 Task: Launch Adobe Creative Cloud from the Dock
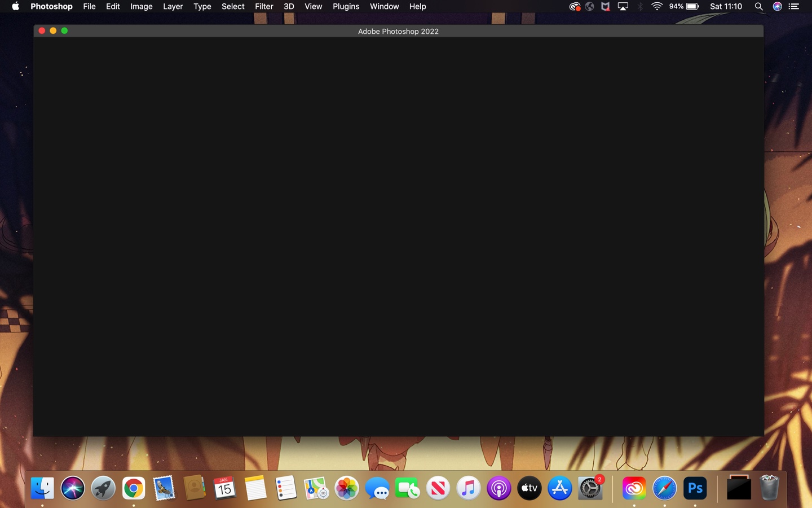[634, 488]
